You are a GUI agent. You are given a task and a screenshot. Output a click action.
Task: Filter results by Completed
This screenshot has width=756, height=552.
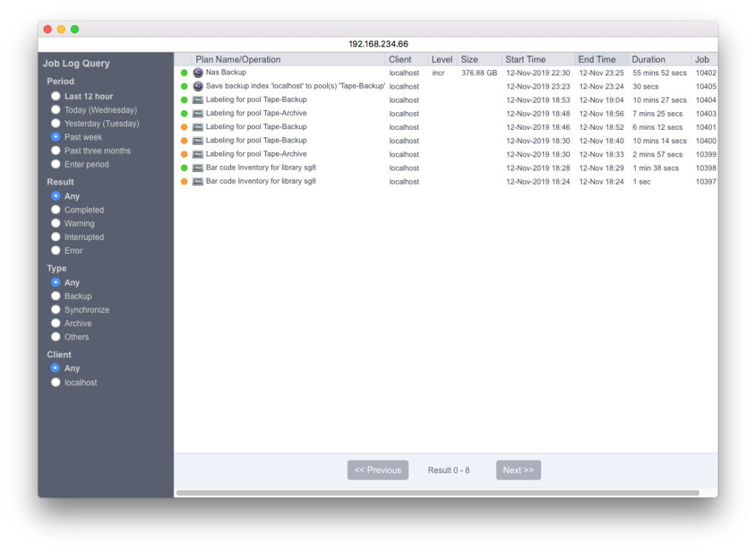[x=55, y=210]
